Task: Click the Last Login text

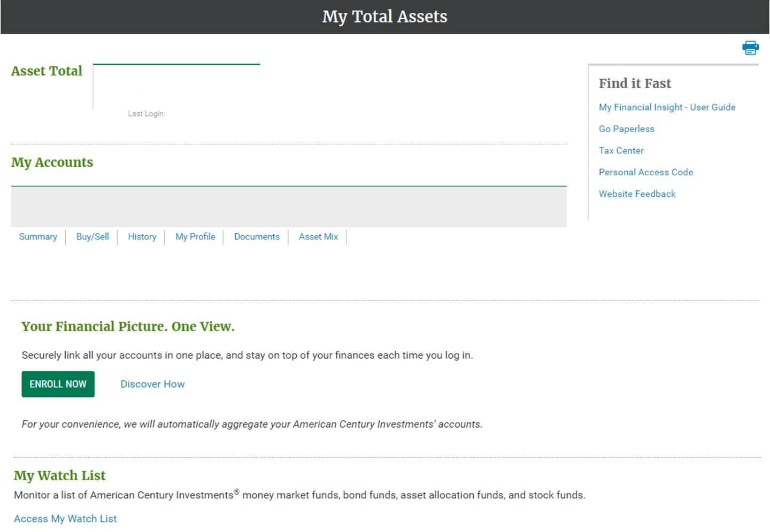Action: tap(147, 113)
